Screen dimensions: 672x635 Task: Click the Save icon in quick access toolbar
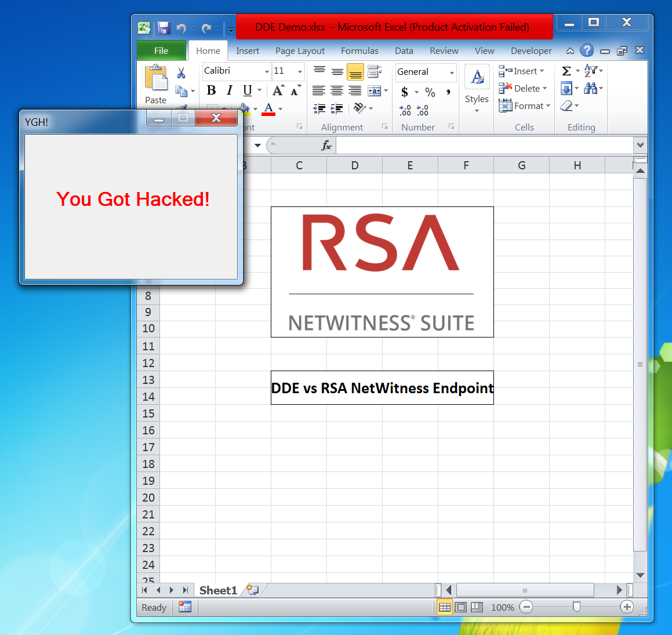[164, 28]
